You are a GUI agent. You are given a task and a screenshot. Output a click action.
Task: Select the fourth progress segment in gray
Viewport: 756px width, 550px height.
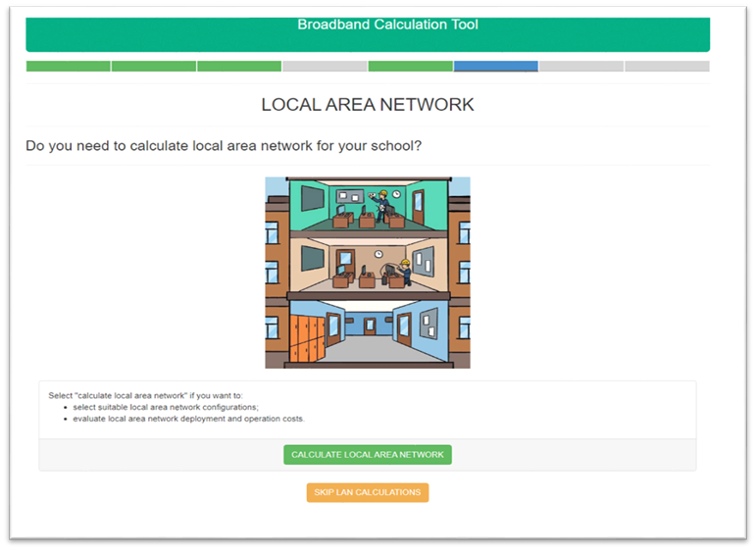(325, 67)
